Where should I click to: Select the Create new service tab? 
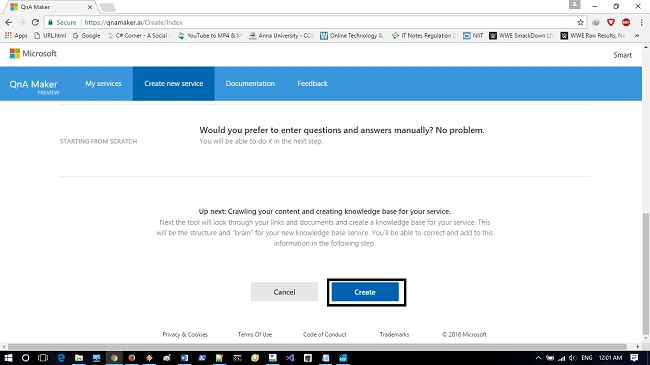pos(174,83)
